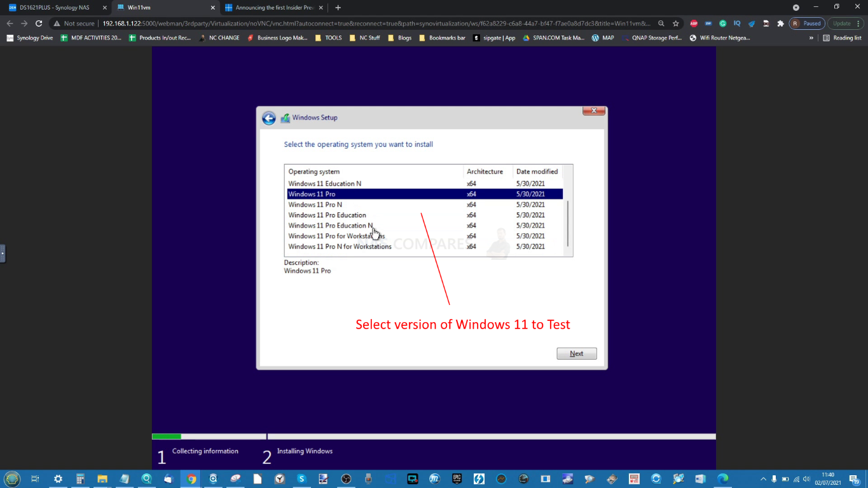
Task: Open the Start menu shell icon
Action: coord(12,478)
